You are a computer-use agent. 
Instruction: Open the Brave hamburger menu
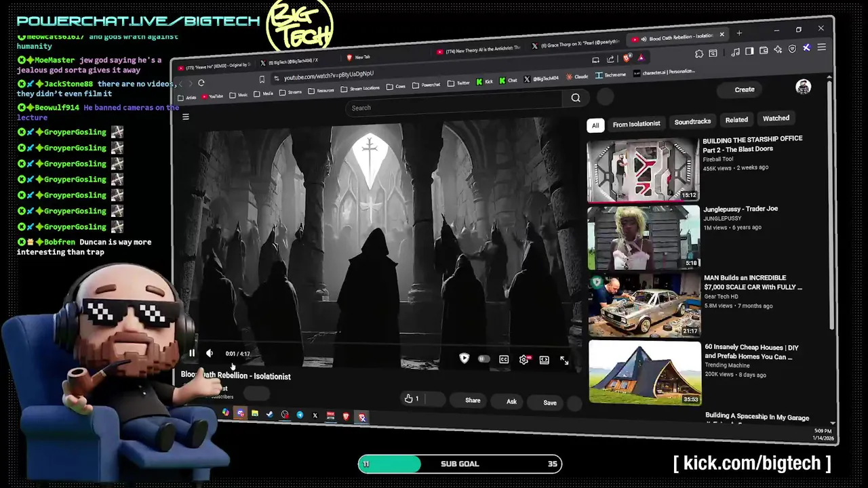[x=821, y=47]
